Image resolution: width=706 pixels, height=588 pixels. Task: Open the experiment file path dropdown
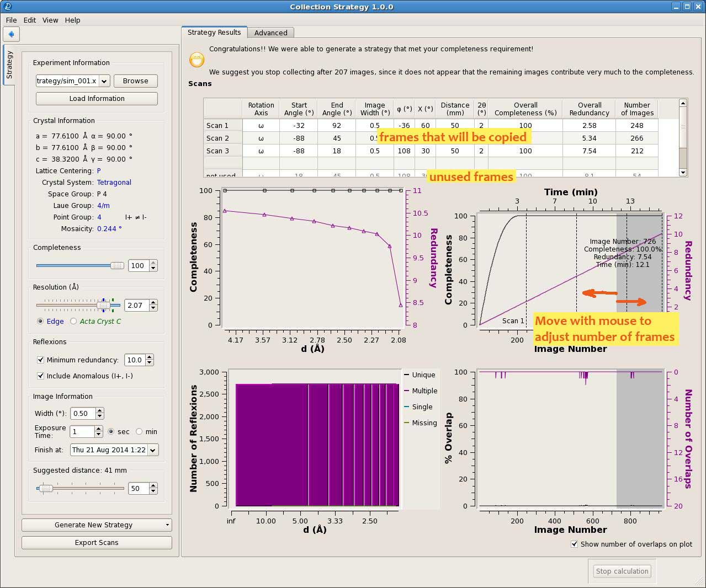(104, 81)
